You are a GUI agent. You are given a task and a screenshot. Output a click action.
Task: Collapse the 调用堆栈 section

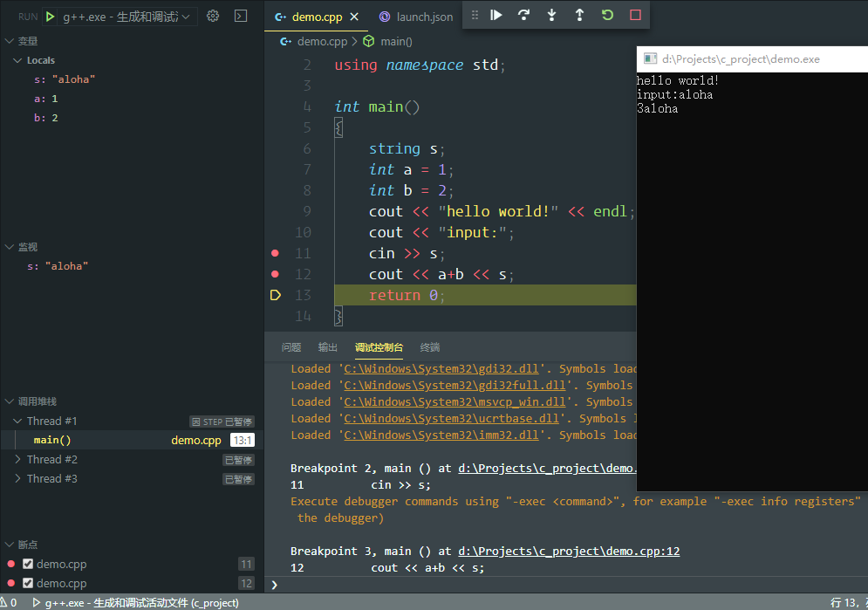tap(10, 401)
